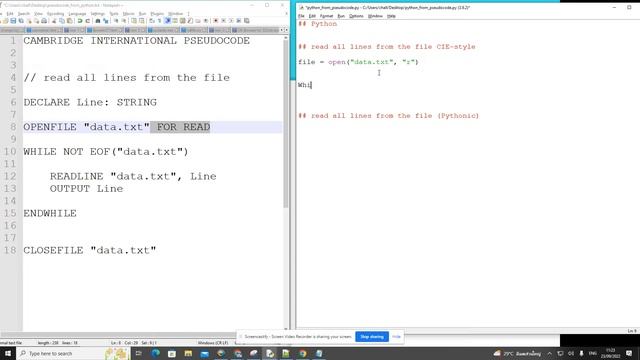640x360 pixels.
Task: Click 'OPENFILE "data.txt" FOR READ' line
Action: click(117, 127)
